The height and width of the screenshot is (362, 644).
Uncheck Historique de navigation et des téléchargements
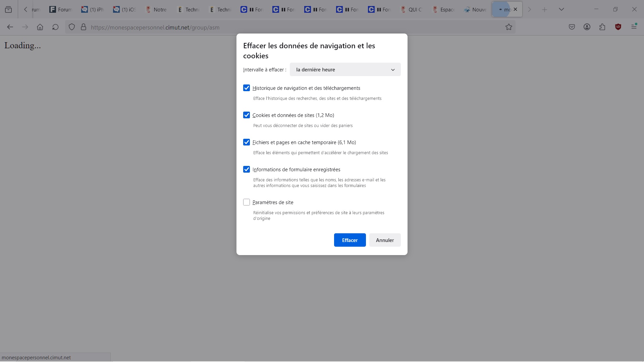pos(247,88)
